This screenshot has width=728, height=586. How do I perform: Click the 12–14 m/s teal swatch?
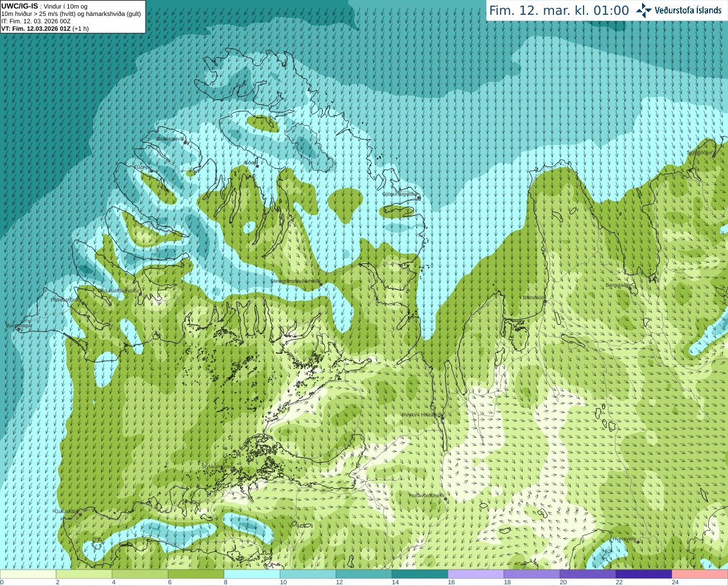pyautogui.click(x=364, y=574)
